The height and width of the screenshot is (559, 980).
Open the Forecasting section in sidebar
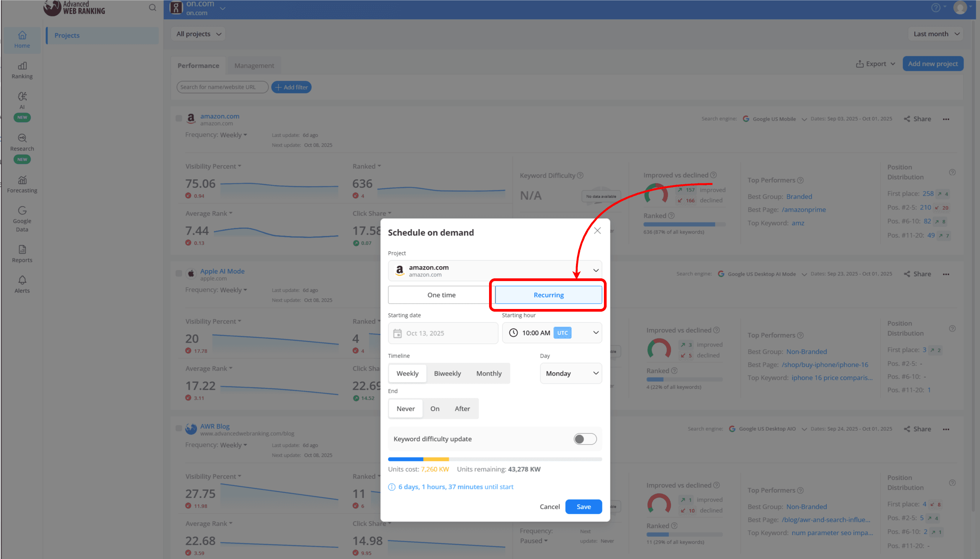(x=22, y=184)
